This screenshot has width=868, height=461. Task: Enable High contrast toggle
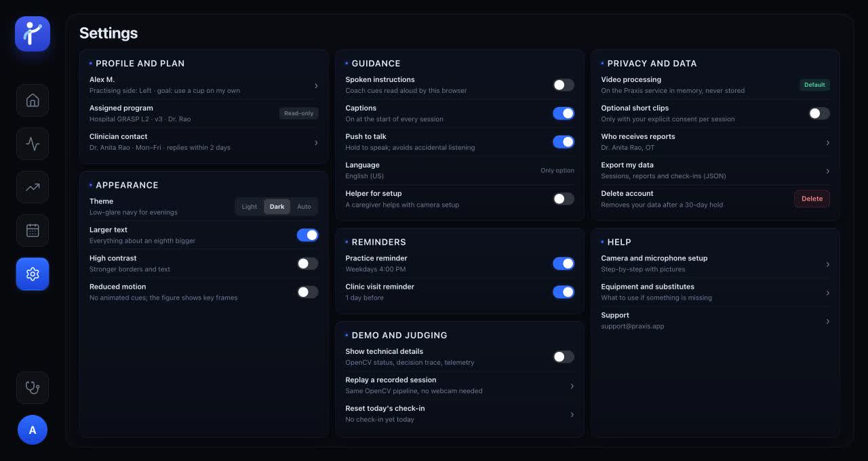tap(307, 264)
